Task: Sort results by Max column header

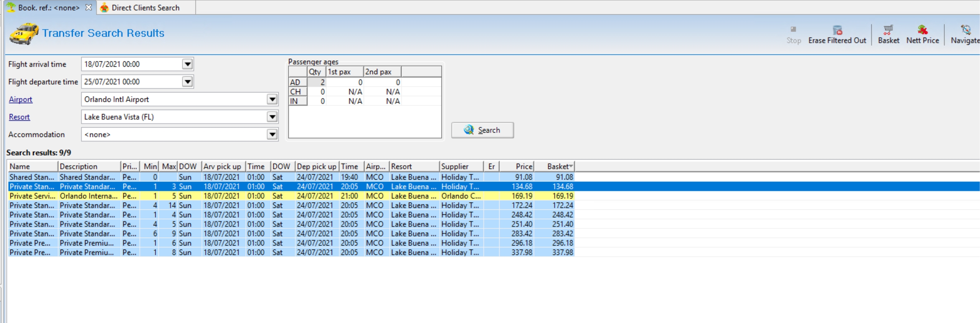Action: point(169,166)
